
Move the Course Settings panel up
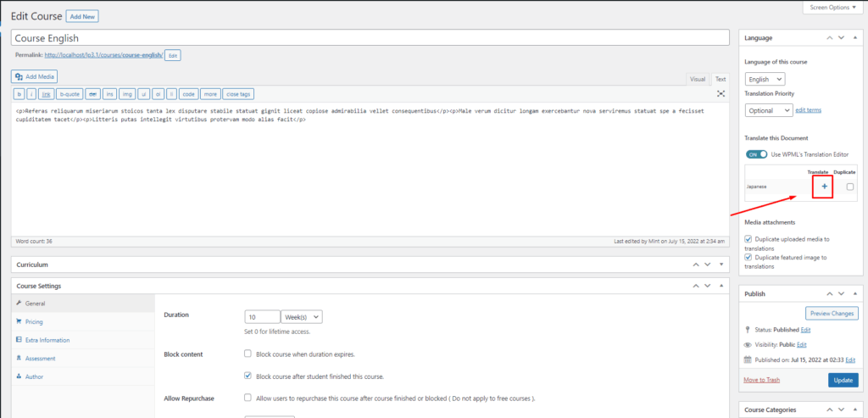696,287
